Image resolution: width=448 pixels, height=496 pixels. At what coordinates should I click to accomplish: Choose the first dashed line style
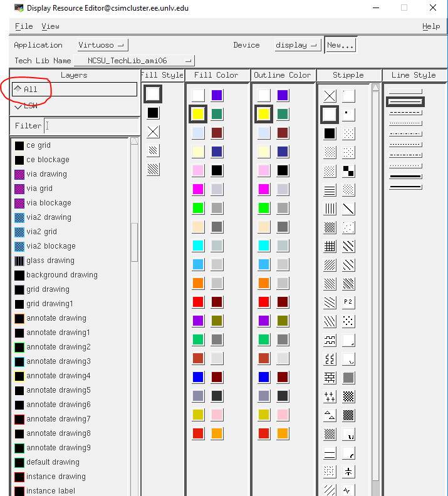405,112
